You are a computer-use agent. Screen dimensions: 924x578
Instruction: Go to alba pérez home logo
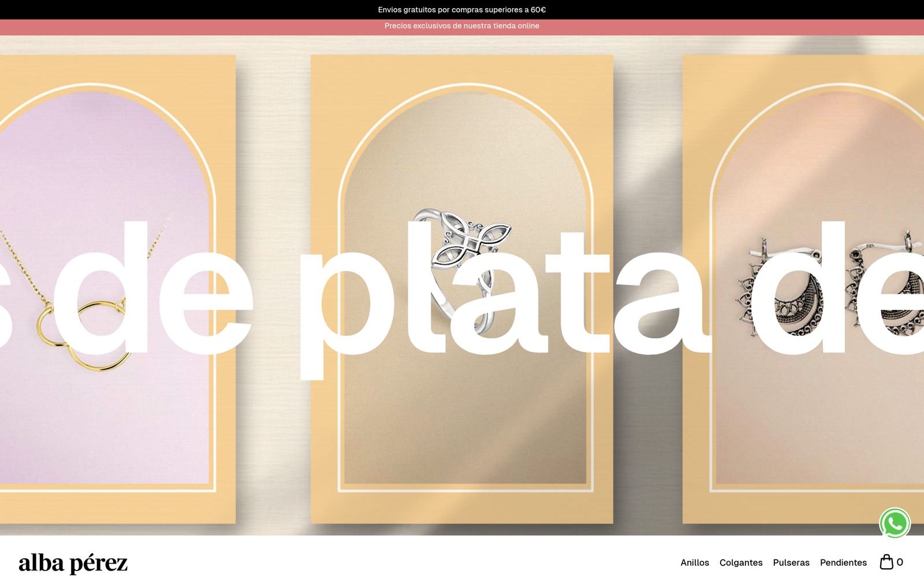pyautogui.click(x=73, y=563)
